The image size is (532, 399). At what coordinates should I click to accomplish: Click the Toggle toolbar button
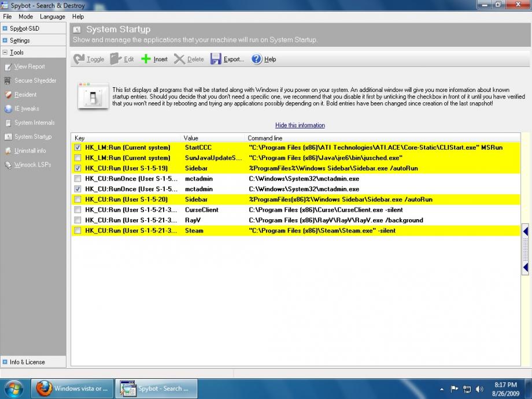click(x=89, y=59)
